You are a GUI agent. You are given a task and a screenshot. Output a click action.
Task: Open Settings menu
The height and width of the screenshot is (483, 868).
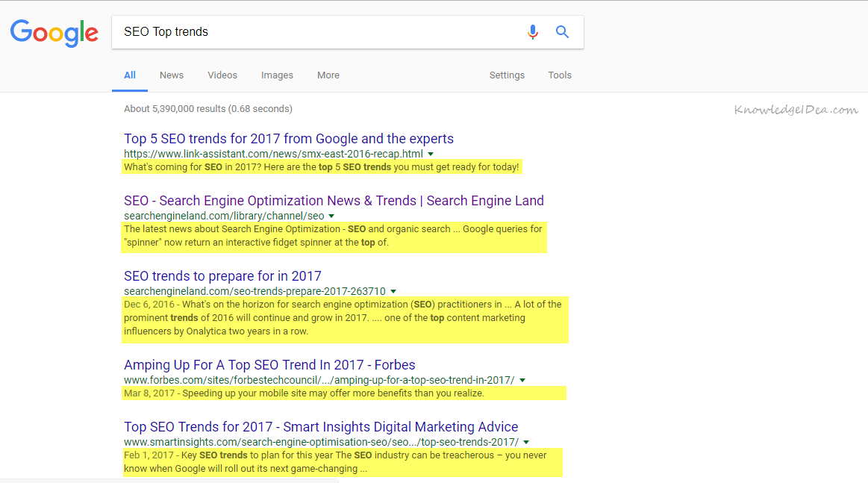pos(507,75)
